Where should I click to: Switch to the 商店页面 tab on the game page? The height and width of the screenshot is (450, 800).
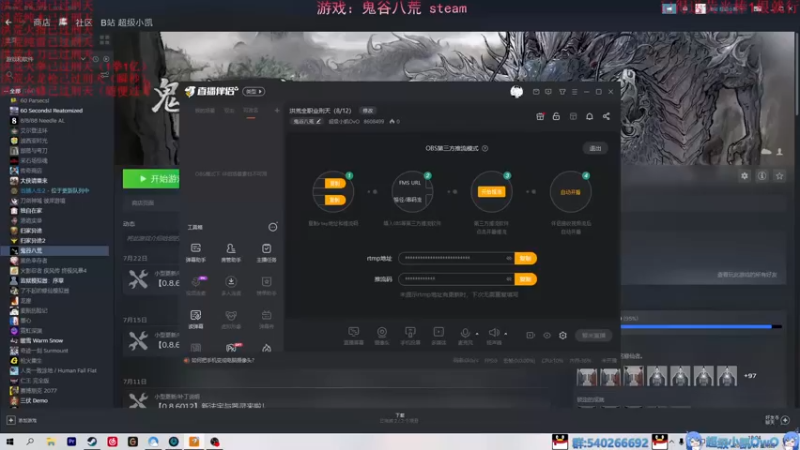pyautogui.click(x=143, y=203)
